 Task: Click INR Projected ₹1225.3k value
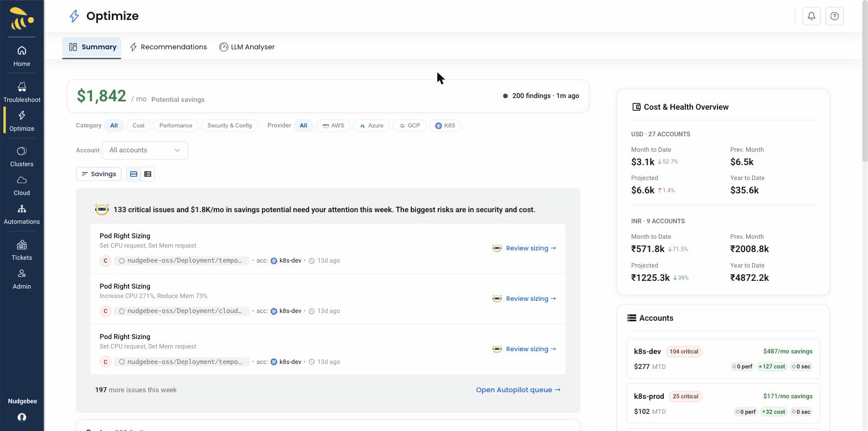click(x=650, y=278)
